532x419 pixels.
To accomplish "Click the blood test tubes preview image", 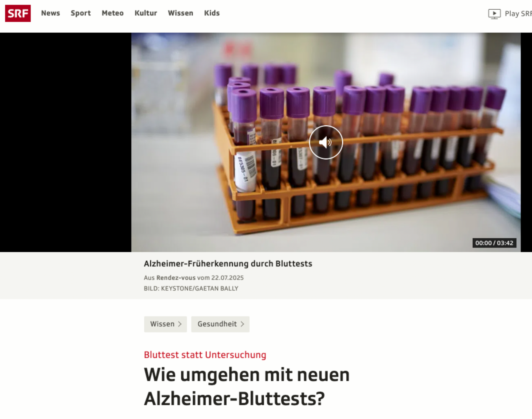I will pyautogui.click(x=326, y=142).
